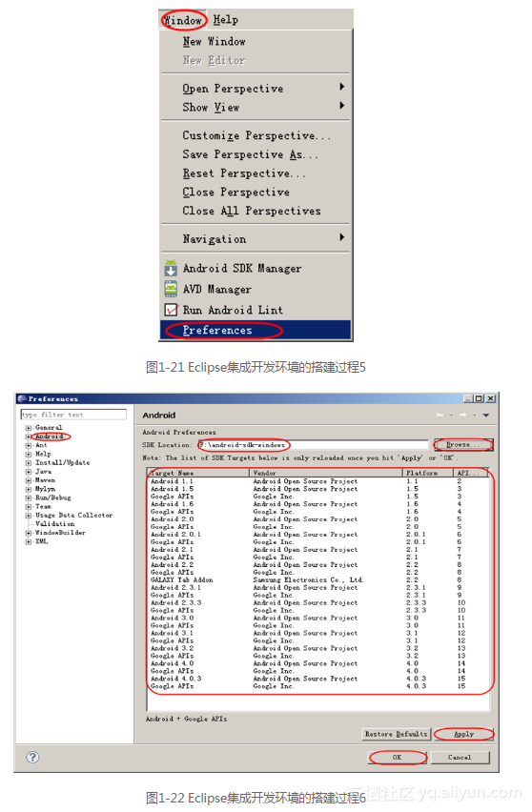Click the Preferences window icon in title bar
This screenshot has width=532, height=812.
point(22,398)
